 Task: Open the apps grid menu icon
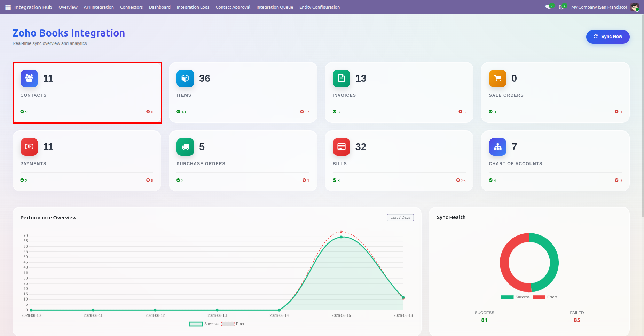pyautogui.click(x=8, y=7)
